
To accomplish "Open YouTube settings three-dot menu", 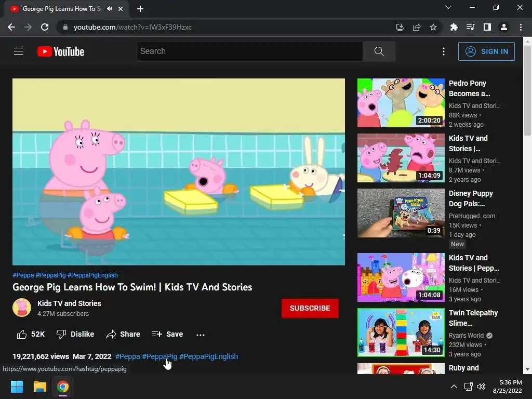I will click(444, 51).
